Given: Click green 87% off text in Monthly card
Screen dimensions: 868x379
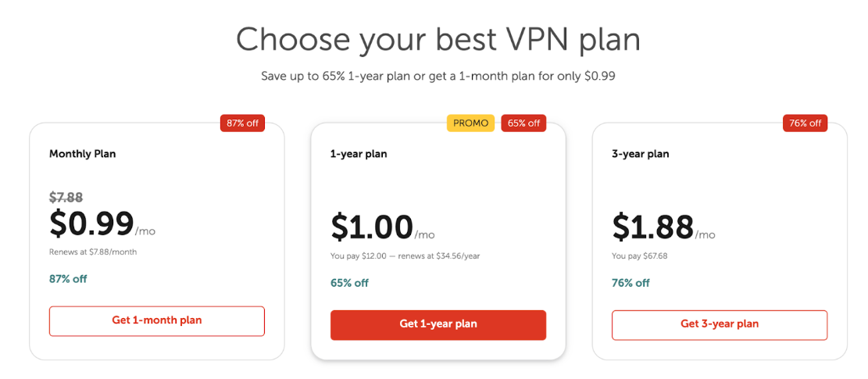Looking at the screenshot, I should (x=68, y=279).
